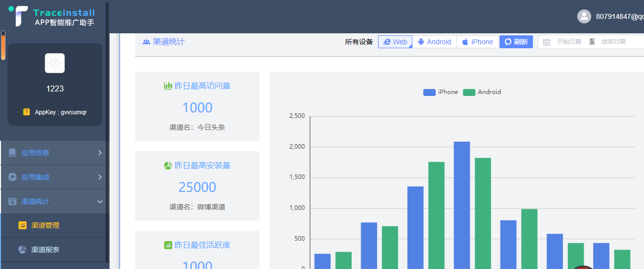
Task: Click 渠道名：今日头条 text
Action: pyautogui.click(x=197, y=127)
